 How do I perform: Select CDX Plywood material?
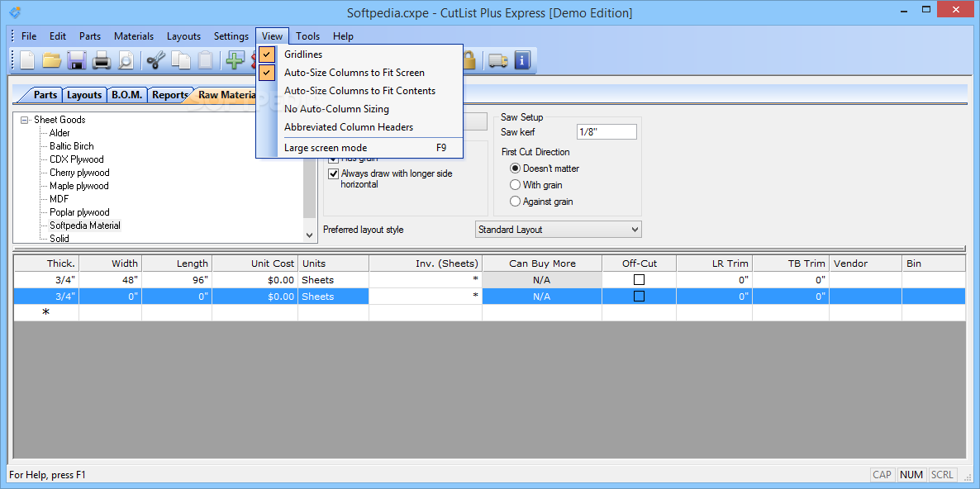coord(77,159)
